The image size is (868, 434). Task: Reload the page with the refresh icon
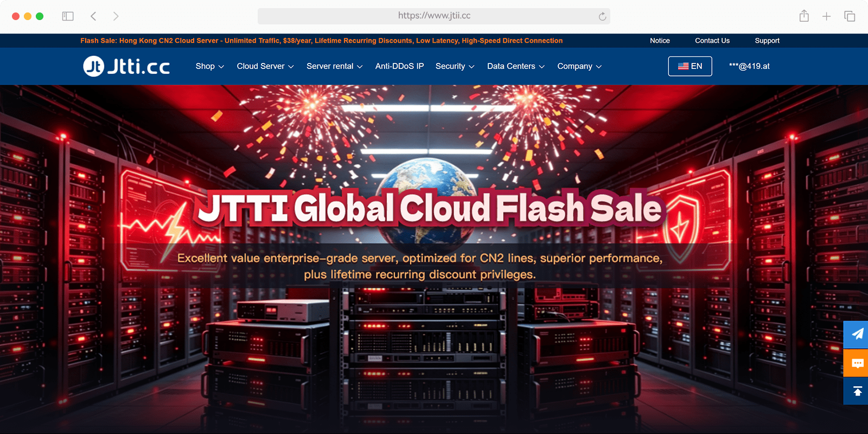coord(602,16)
